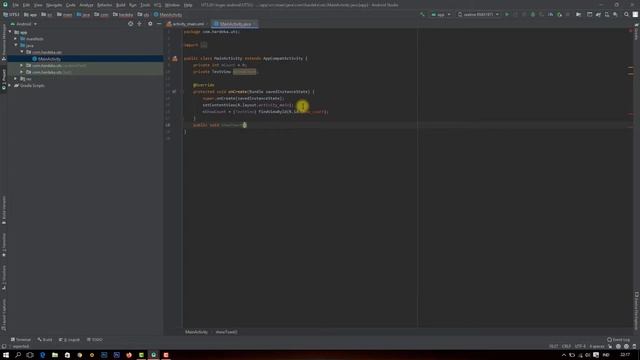Open Project panel settings gear
Screen dimensions: 640x360
click(150, 24)
